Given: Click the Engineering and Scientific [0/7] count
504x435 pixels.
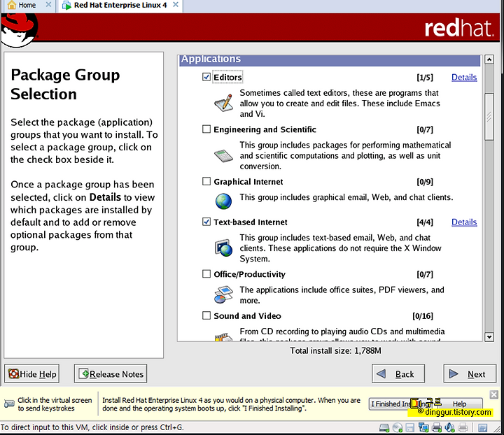Looking at the screenshot, I should 425,129.
